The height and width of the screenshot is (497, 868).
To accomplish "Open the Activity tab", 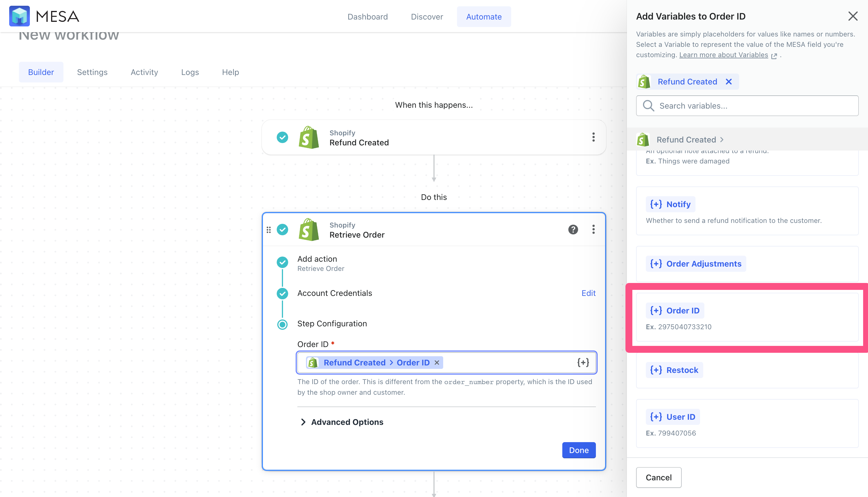I will [144, 72].
